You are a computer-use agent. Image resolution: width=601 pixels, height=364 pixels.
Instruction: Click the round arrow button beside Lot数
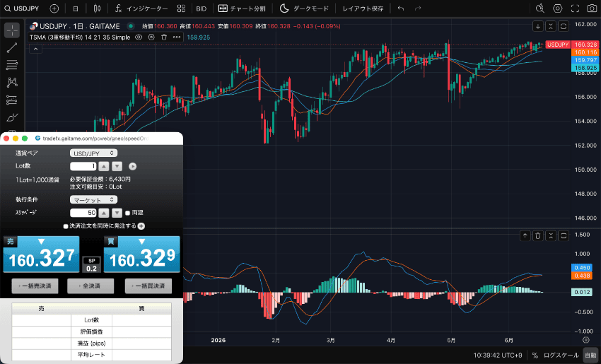(x=132, y=166)
